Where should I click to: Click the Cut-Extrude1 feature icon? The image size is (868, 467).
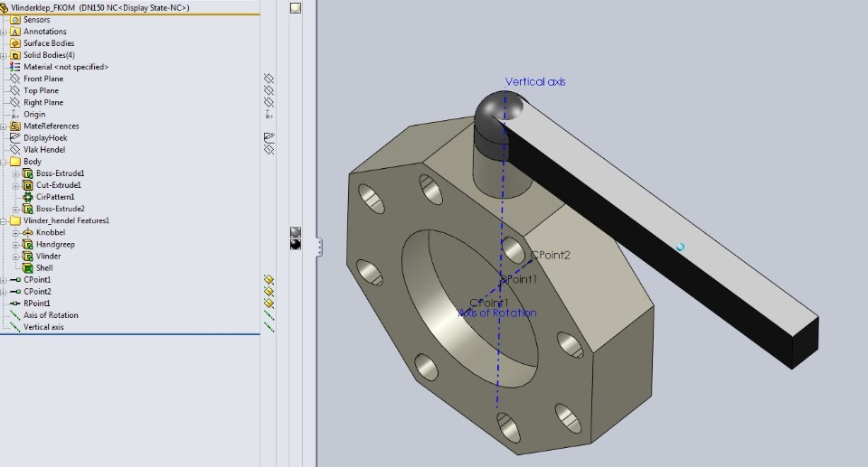click(x=28, y=185)
